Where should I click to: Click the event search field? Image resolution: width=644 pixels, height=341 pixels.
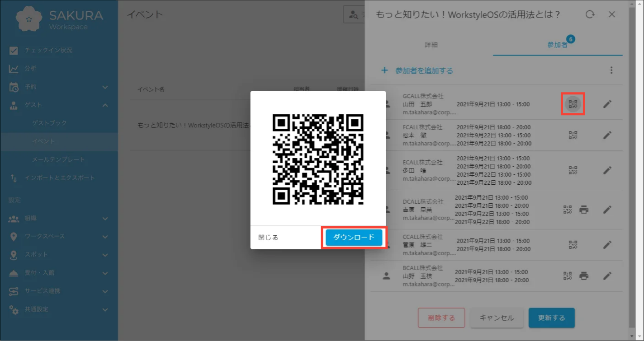coord(354,15)
